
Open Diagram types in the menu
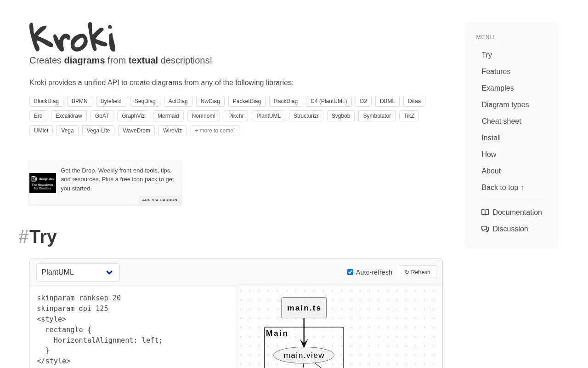coord(505,104)
